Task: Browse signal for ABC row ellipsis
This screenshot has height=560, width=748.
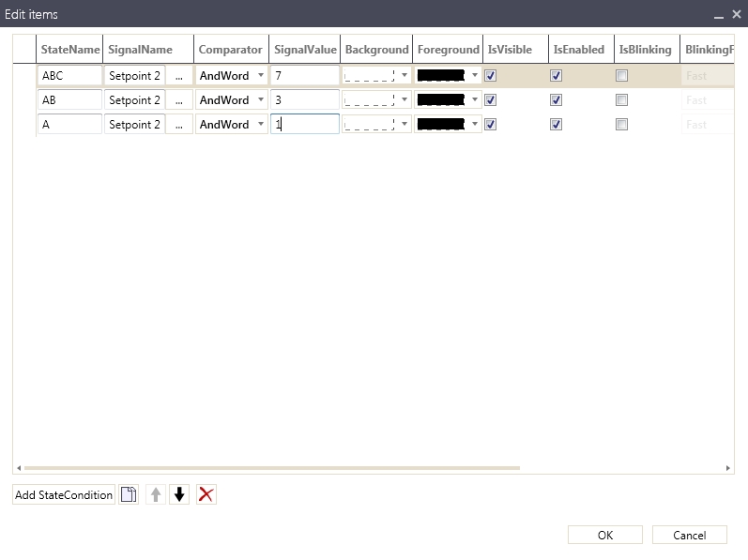Action: tap(179, 76)
